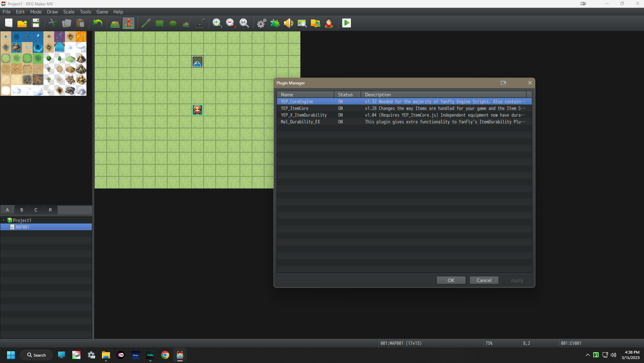Select the YEP_X_ItemDurability plugin row
Screen dimensions: 644x363
coord(404,115)
